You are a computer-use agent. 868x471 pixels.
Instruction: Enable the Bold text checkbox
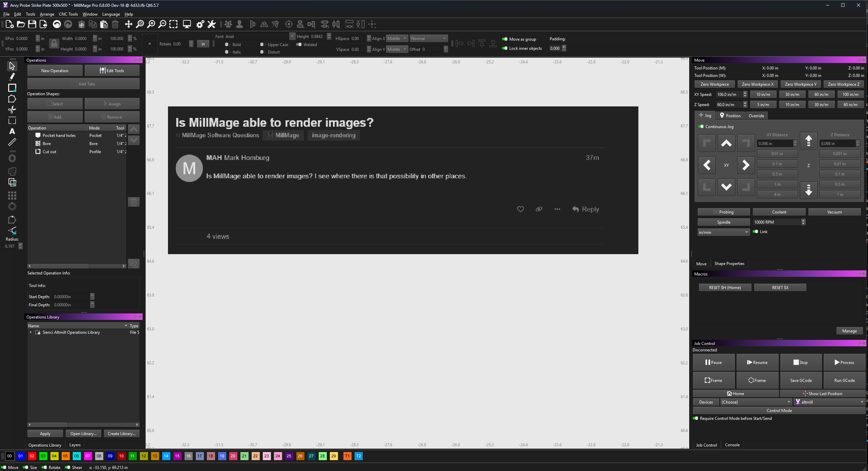tap(227, 44)
